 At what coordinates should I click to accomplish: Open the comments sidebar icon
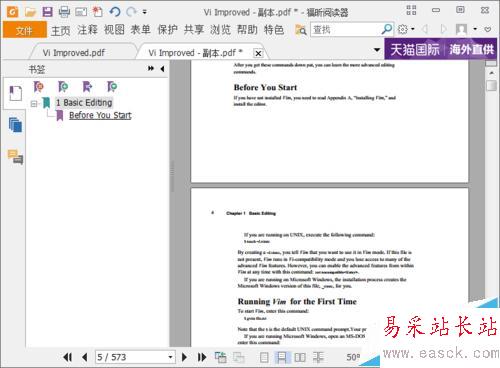coord(15,157)
